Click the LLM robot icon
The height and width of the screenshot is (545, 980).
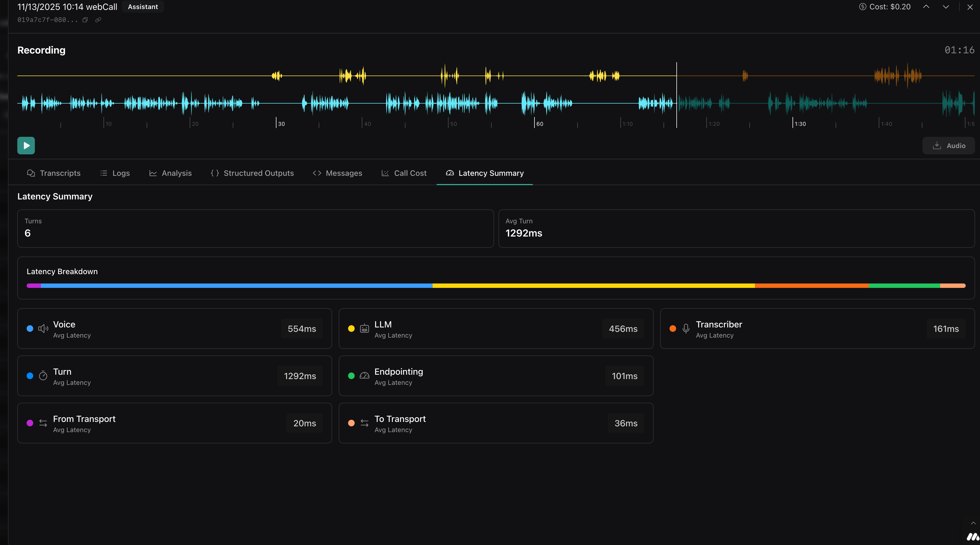(365, 329)
